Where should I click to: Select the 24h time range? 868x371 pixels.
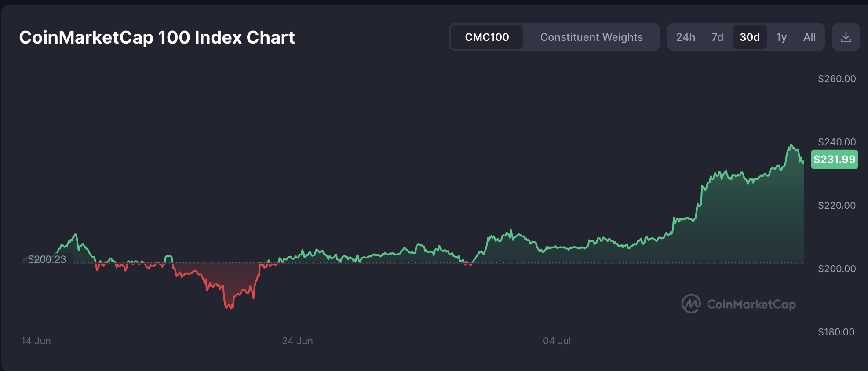tap(686, 37)
